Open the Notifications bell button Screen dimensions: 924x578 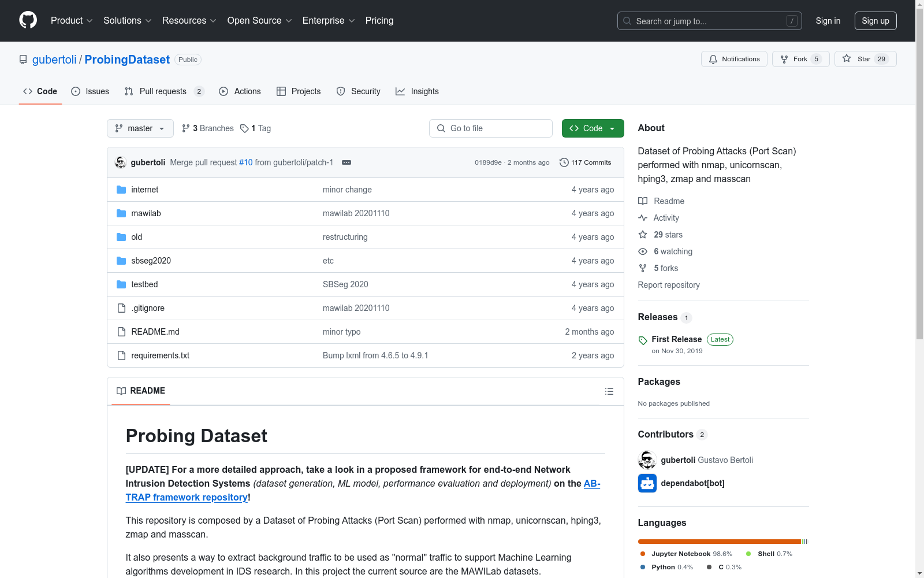tap(734, 59)
